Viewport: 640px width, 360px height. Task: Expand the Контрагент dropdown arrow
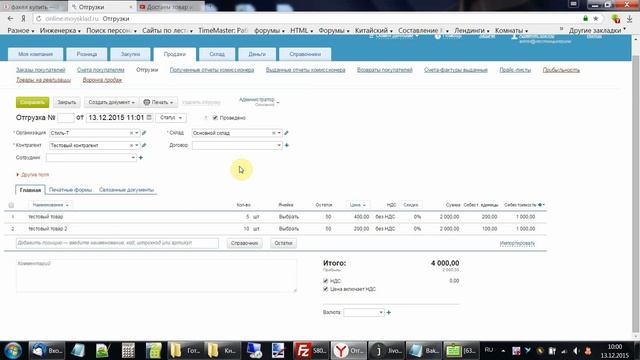point(137,145)
